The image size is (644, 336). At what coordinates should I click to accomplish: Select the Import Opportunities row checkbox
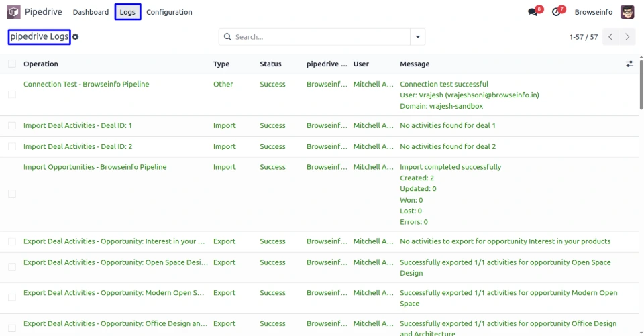(x=12, y=194)
